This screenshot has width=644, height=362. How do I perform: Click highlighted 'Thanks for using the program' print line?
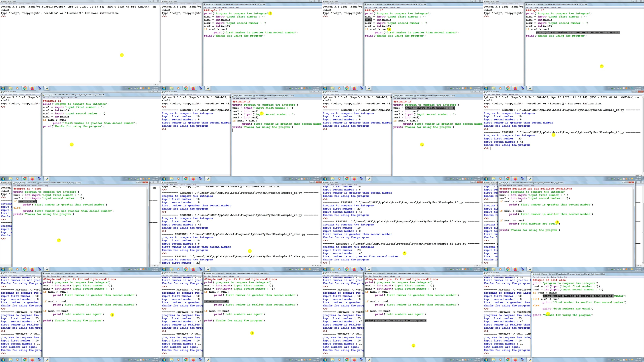pos(395,321)
